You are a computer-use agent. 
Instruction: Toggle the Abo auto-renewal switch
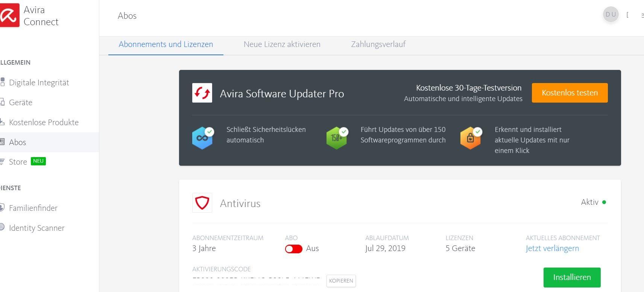(x=293, y=249)
